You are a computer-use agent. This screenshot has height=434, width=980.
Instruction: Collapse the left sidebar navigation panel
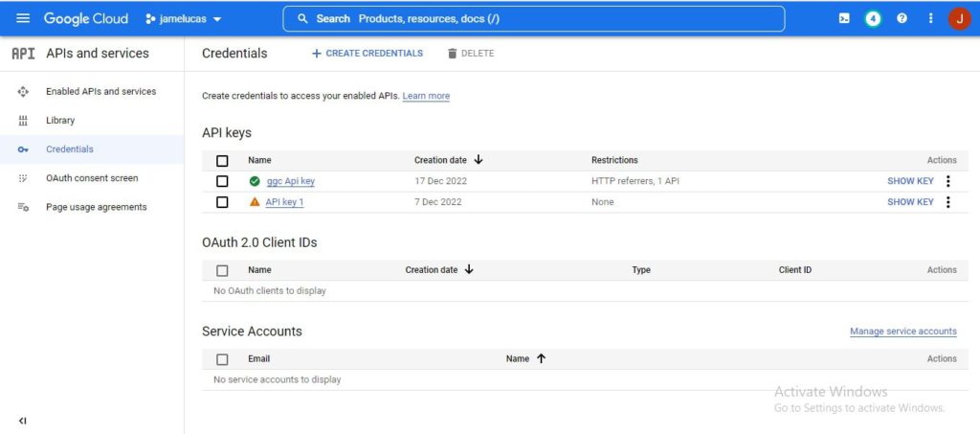pyautogui.click(x=23, y=421)
